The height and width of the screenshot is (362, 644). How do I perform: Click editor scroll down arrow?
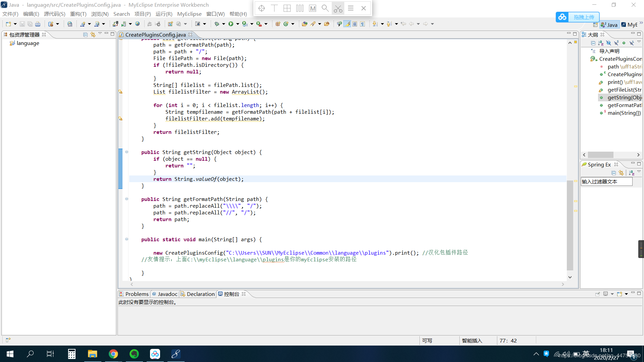coord(570,277)
